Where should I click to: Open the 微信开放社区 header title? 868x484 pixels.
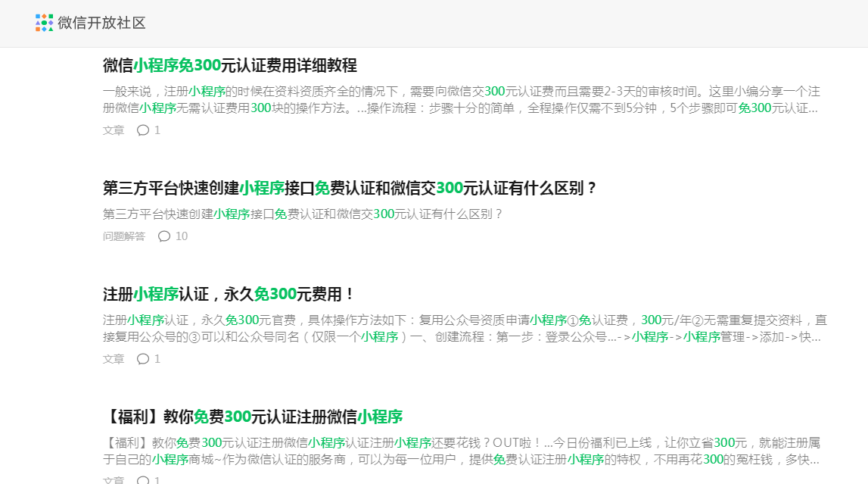pos(102,23)
